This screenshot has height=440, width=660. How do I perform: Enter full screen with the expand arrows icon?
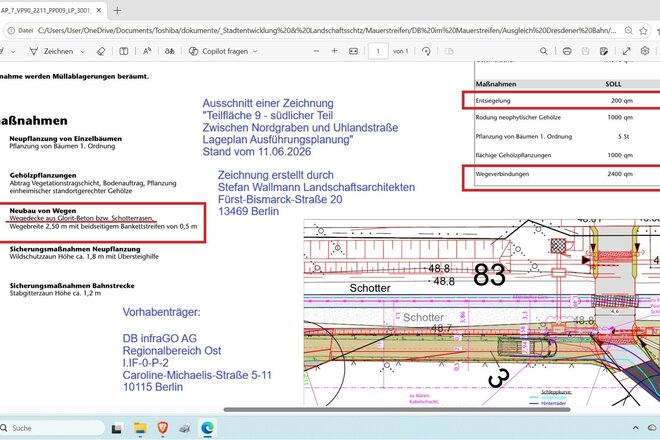click(626, 51)
